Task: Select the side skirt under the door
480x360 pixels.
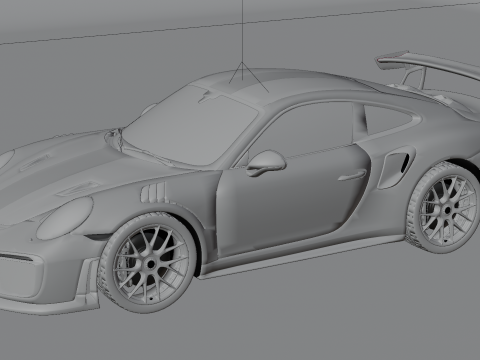Action: point(302,255)
